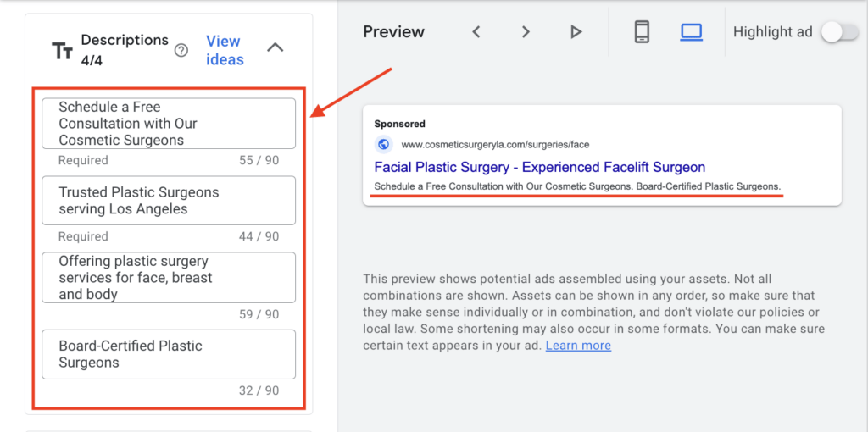Click the ad description text line

pyautogui.click(x=578, y=187)
